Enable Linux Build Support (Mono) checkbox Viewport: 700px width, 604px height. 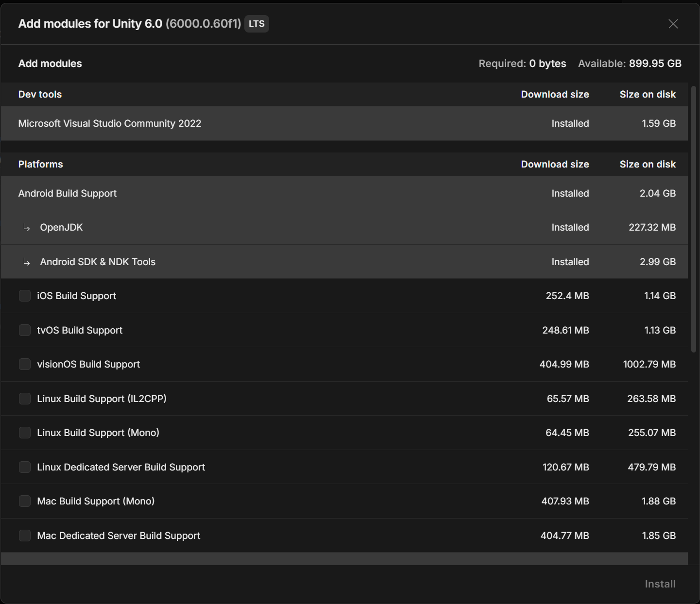(x=25, y=433)
